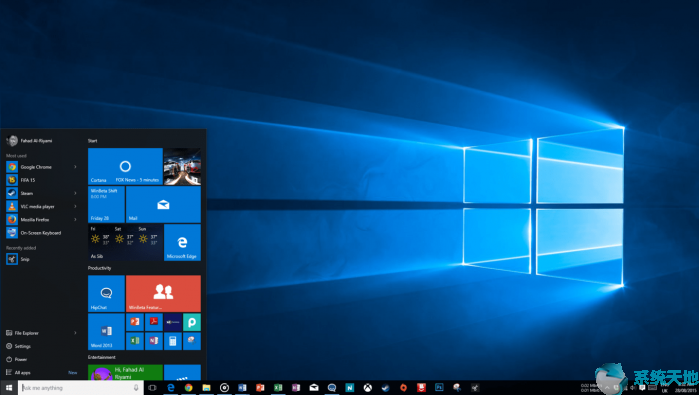The height and width of the screenshot is (395, 700).
Task: Expand Steam jump list arrow
Action: click(75, 193)
